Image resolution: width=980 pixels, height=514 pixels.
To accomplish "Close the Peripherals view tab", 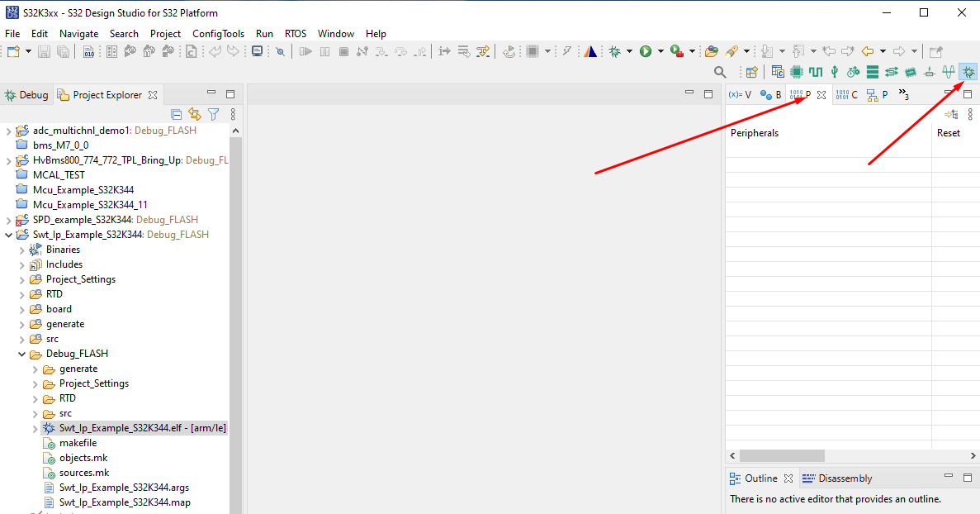I will pos(821,95).
